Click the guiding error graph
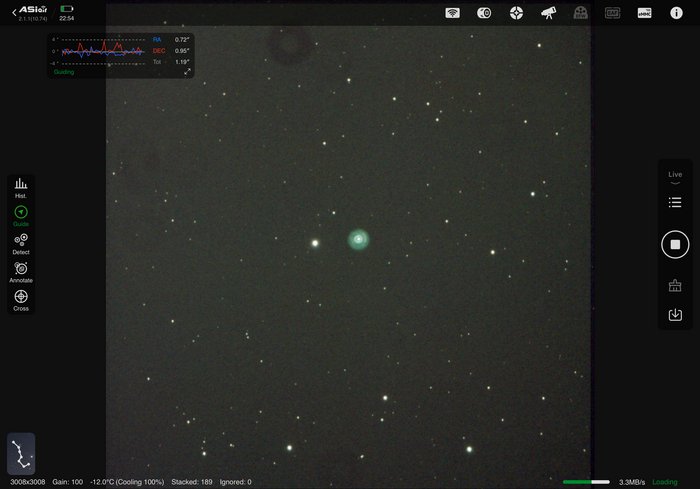 [103, 51]
